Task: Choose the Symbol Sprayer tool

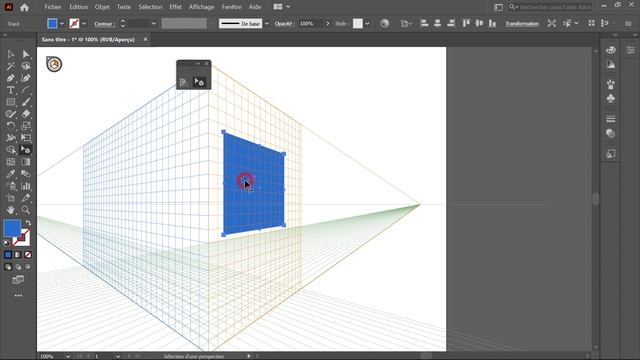Action: click(11, 186)
